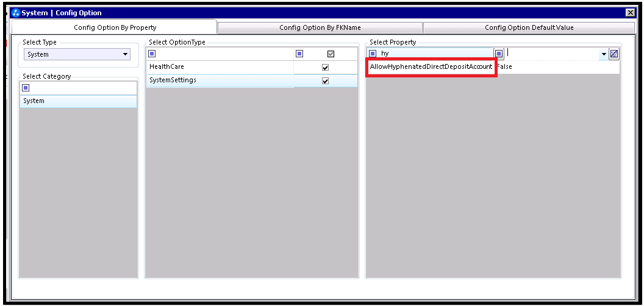Open the Config Option Default Value tab
644x306 pixels.
pos(529,27)
